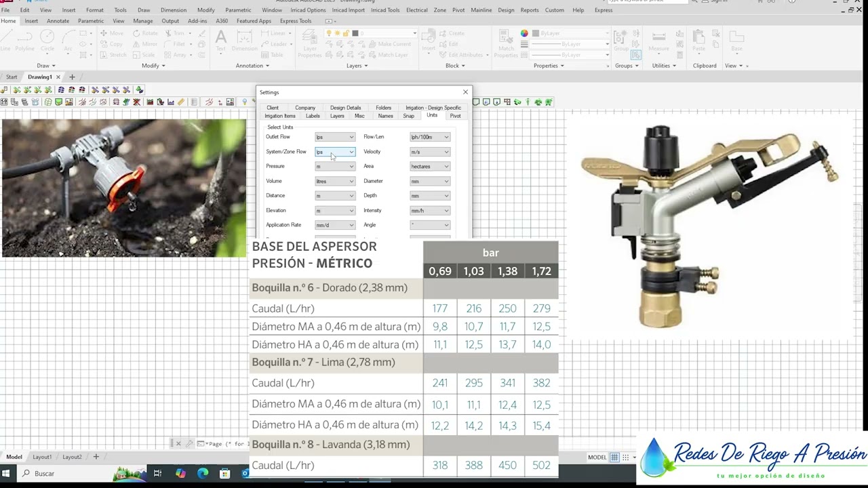Open the Flow/Len units dropdown
868x488 pixels.
point(430,137)
